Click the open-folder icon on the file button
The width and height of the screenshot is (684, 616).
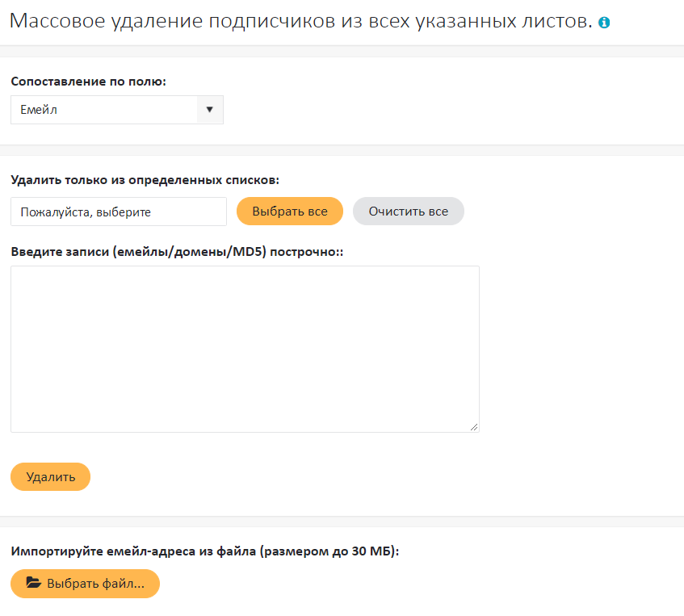tap(33, 584)
